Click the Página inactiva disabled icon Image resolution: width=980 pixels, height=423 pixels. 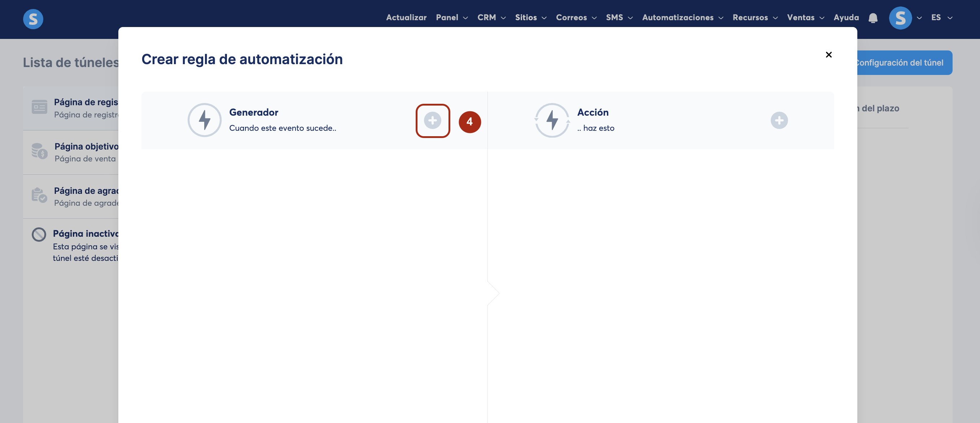tap(39, 235)
